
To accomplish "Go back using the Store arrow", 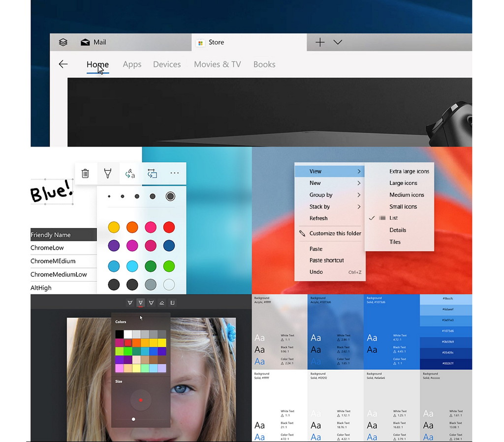I will pos(63,64).
